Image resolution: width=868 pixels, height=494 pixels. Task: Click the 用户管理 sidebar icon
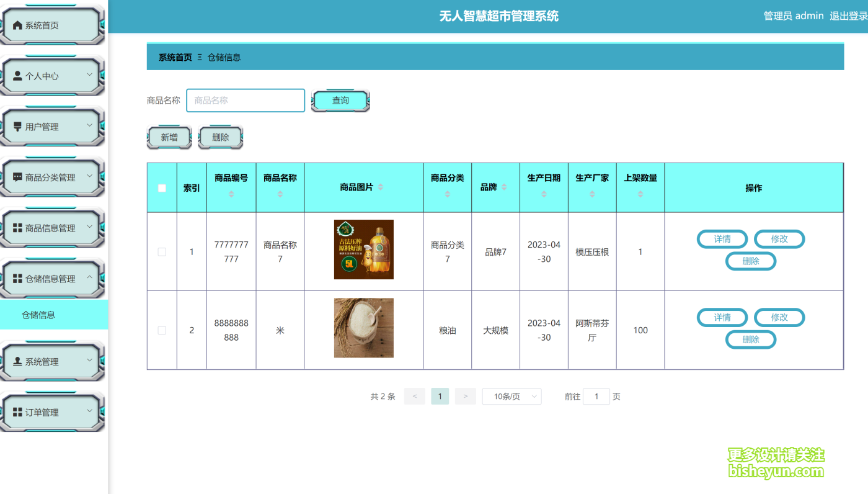pyautogui.click(x=17, y=127)
